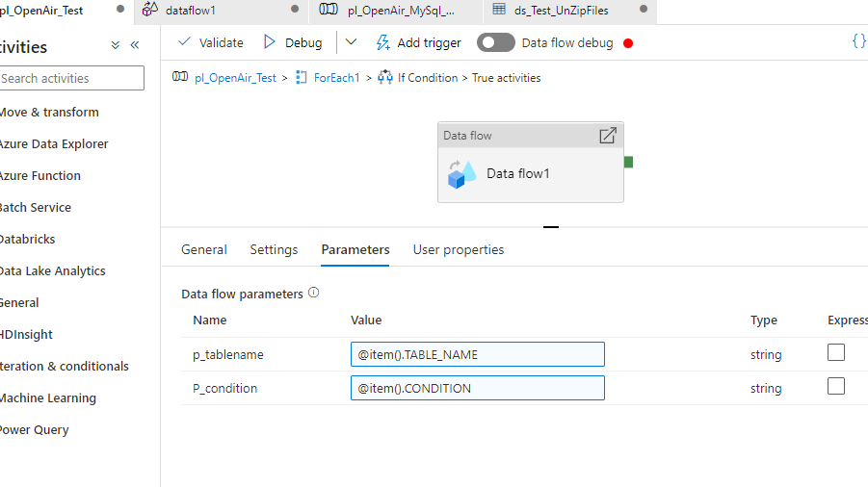868x487 pixels.
Task: Click the Add trigger lightning icon
Action: coord(382,42)
